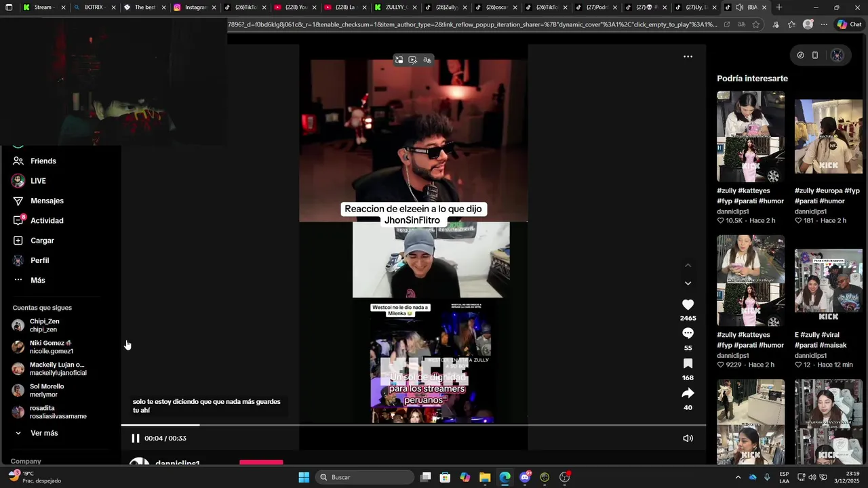Screen dimensions: 868x488
Task: Click the Actividad icon with badge
Action: click(18, 220)
